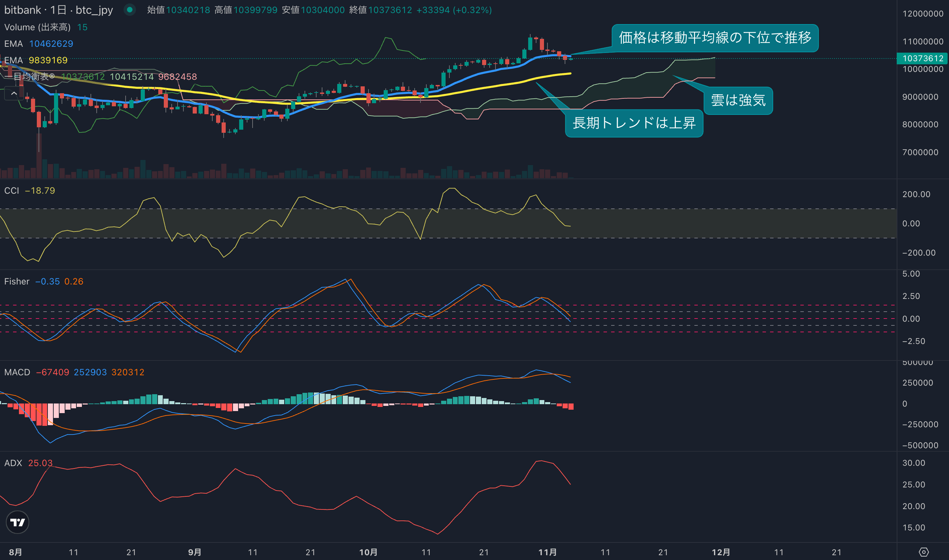Select the 雲は強気 callout annotation
949x560 pixels.
click(738, 100)
